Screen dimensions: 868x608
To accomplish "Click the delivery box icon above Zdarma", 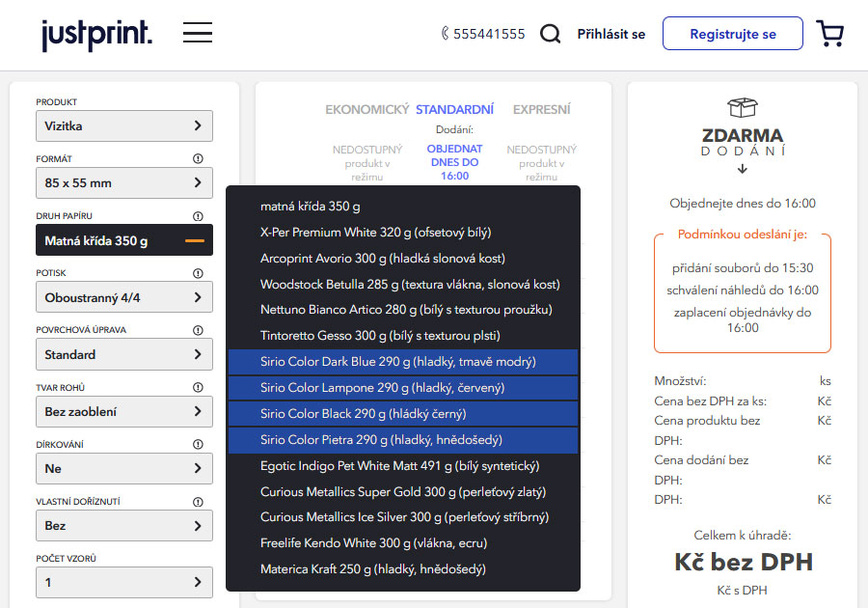I will click(743, 107).
